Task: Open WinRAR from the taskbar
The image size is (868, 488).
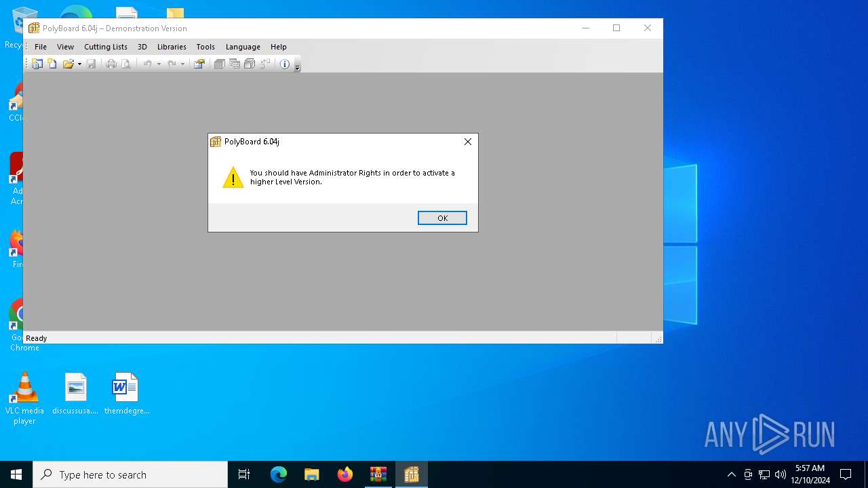Action: click(x=378, y=474)
